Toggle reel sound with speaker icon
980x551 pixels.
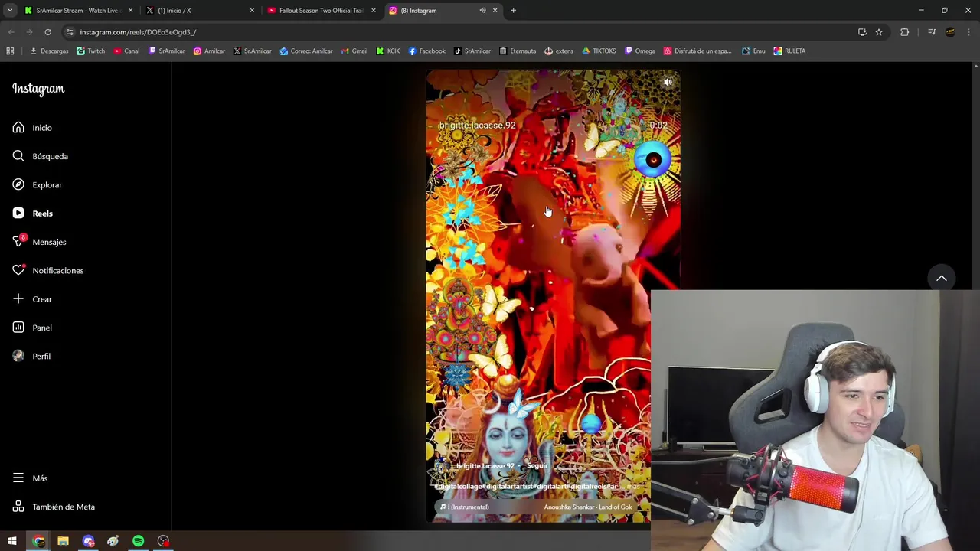(x=668, y=82)
